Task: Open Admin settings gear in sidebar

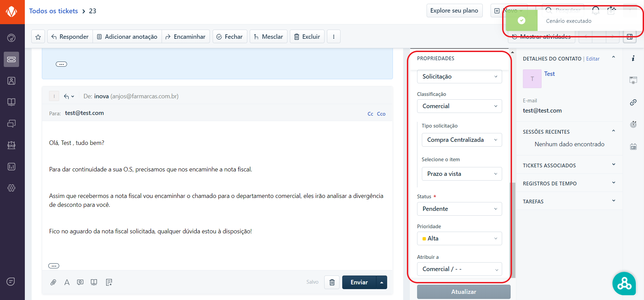Action: click(12, 188)
